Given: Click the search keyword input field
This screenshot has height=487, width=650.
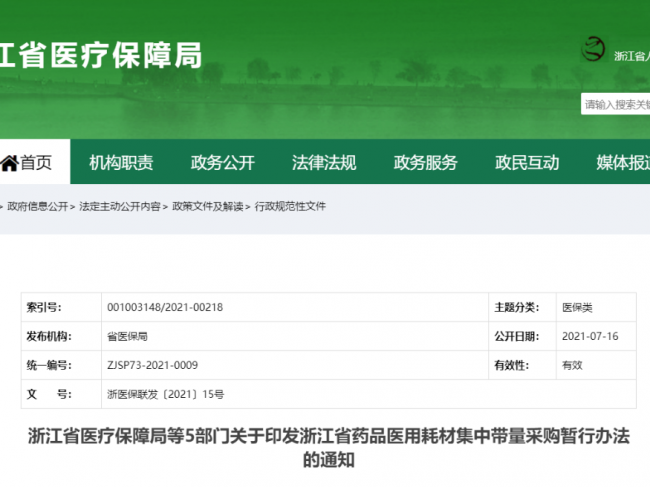Looking at the screenshot, I should (x=616, y=104).
